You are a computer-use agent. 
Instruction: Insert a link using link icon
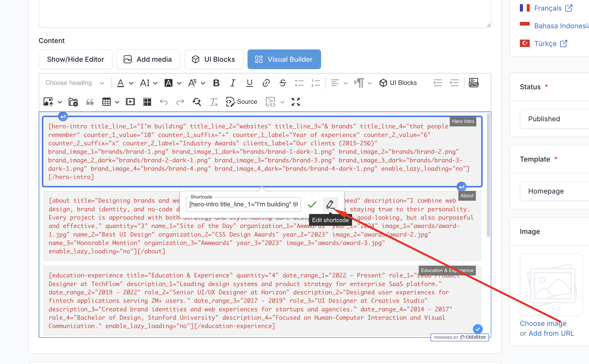(x=266, y=83)
